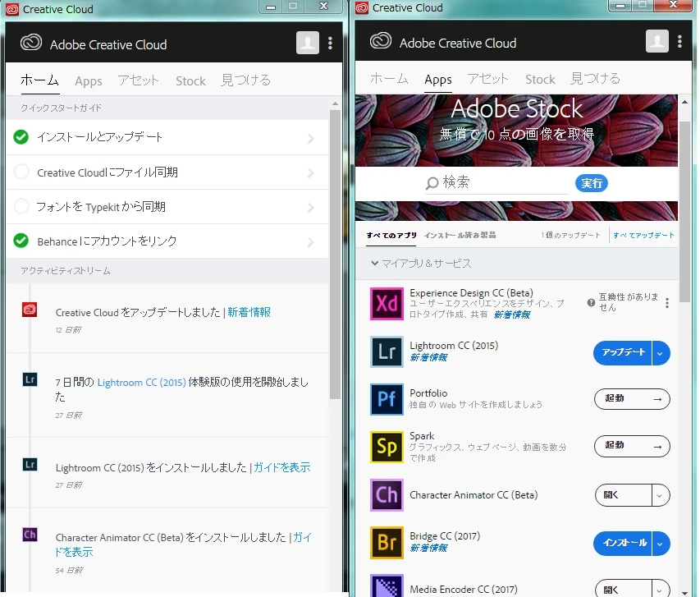Click the question mark icon next to Experience Design
Image resolution: width=700 pixels, height=597 pixels.
591,303
